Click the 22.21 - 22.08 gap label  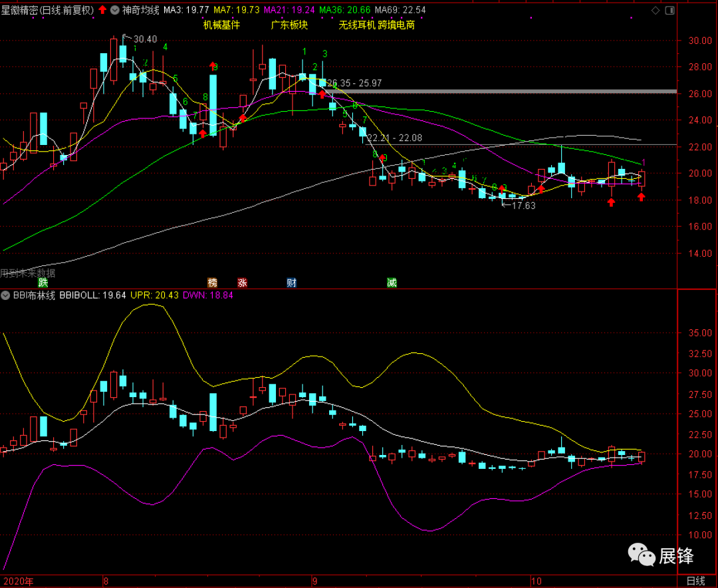click(x=395, y=138)
